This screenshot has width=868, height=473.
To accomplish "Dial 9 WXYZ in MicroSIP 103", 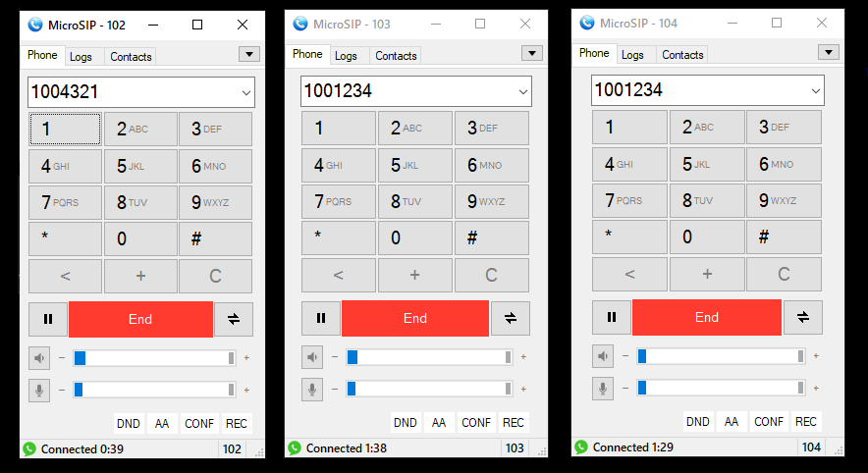I will coord(492,201).
